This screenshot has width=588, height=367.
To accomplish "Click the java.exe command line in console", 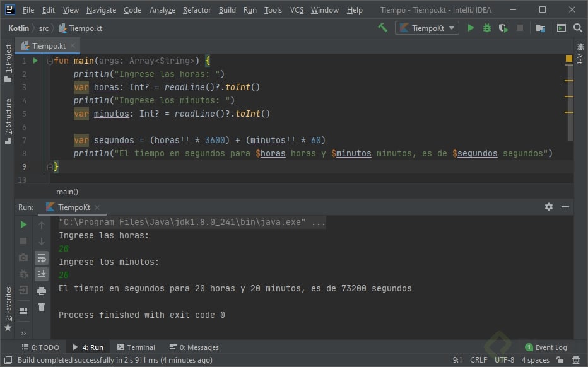I will [192, 223].
